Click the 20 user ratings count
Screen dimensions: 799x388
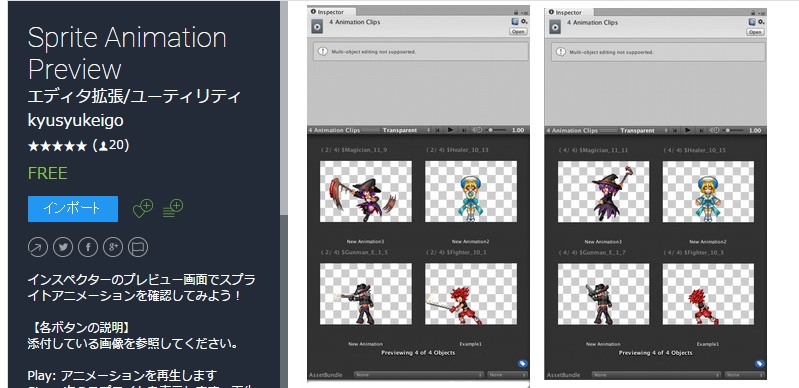112,146
